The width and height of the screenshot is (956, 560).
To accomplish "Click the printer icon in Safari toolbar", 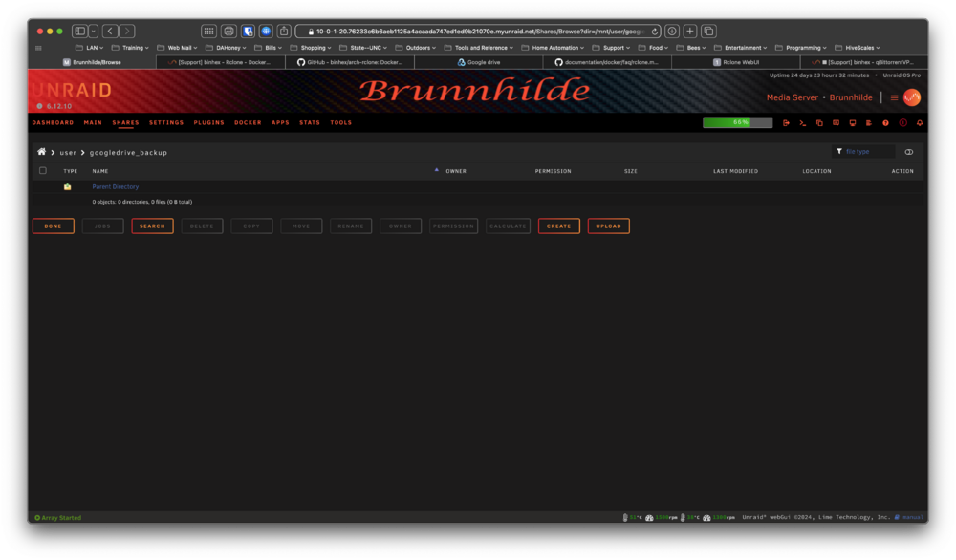I will click(228, 32).
